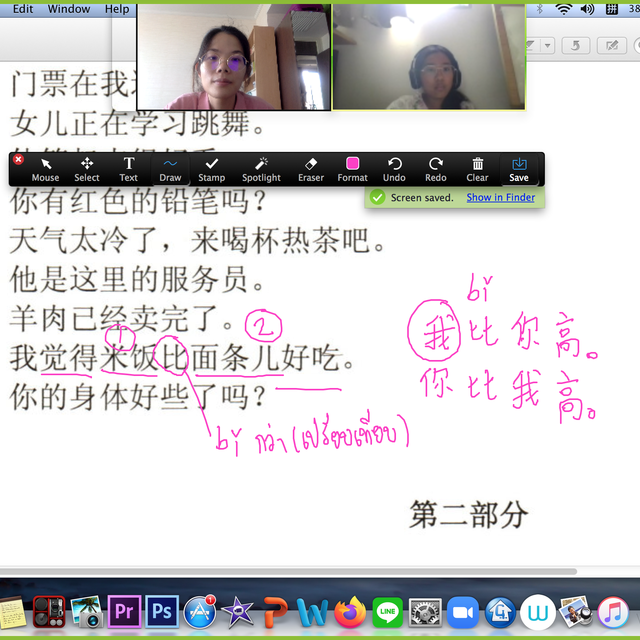The height and width of the screenshot is (640, 640).
Task: Clear annotations with the trash icon
Action: 478,168
